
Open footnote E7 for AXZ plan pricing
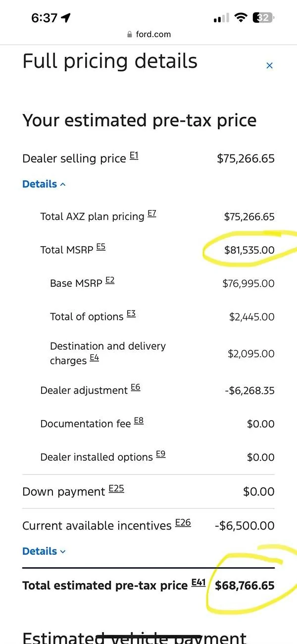point(151,214)
